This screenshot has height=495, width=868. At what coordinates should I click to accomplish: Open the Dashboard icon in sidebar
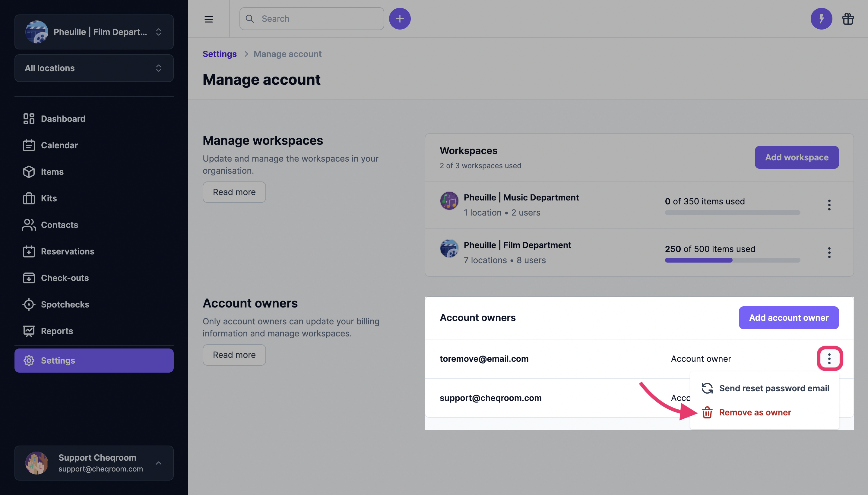tap(29, 119)
